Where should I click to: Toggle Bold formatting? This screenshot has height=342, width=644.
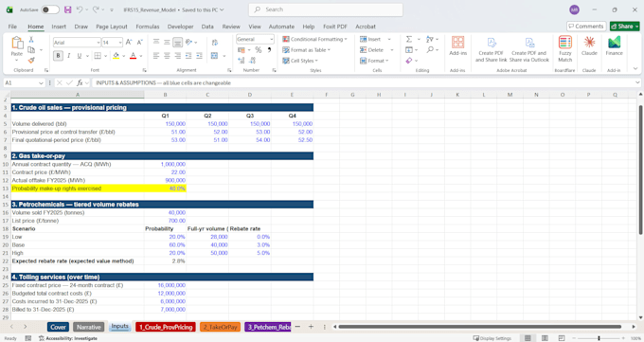(58, 56)
